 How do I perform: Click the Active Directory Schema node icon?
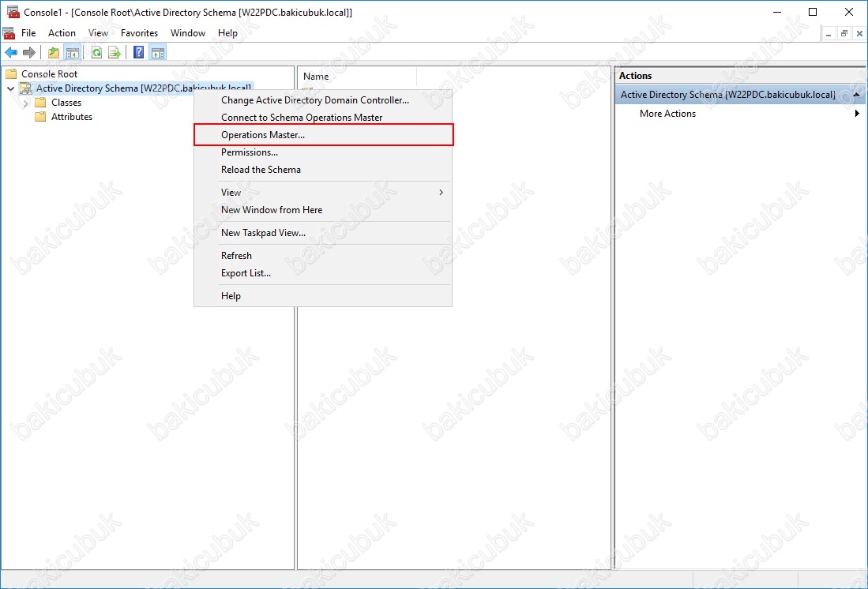click(x=26, y=88)
